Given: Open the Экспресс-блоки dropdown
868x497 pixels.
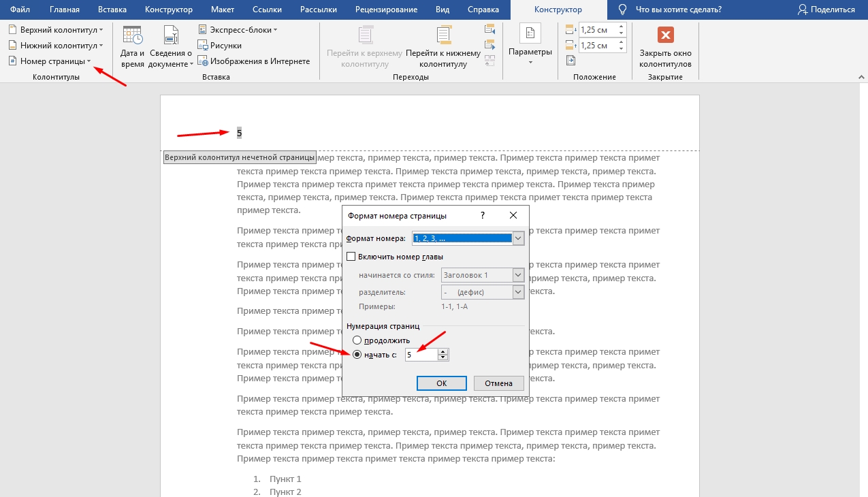Looking at the screenshot, I should tap(238, 30).
